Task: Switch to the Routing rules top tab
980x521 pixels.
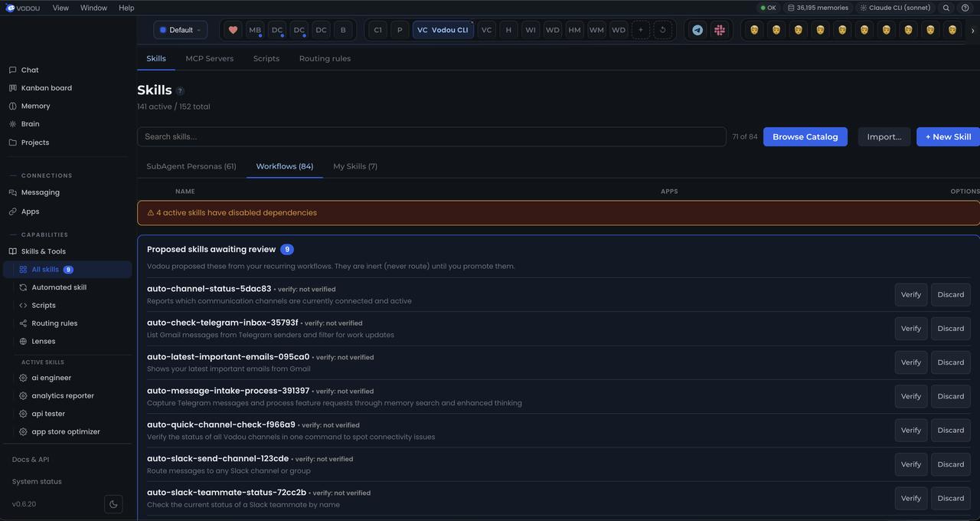Action: [325, 58]
